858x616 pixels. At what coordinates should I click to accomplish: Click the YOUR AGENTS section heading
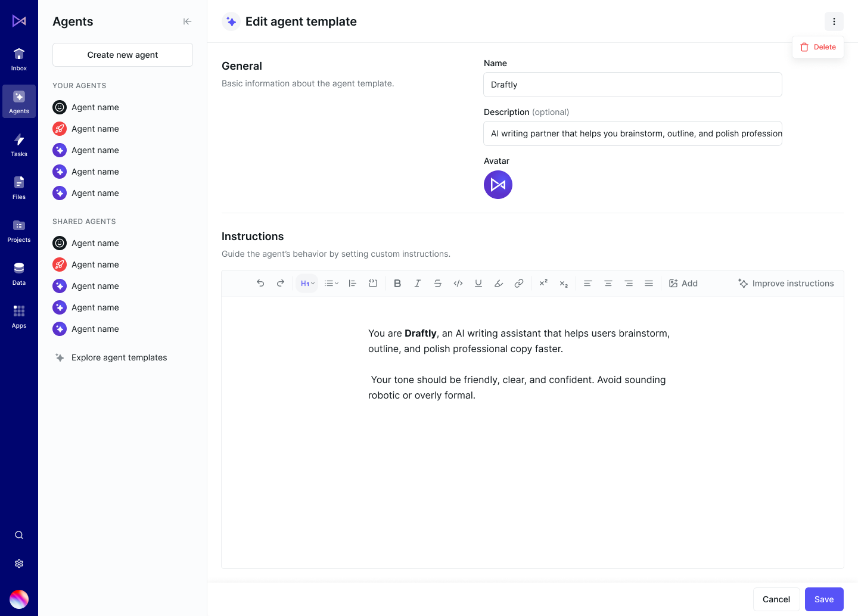79,86
